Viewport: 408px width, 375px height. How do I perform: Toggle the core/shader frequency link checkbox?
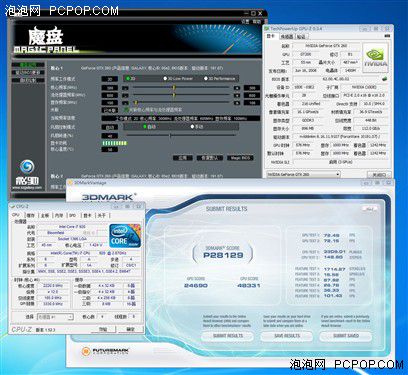point(126,110)
